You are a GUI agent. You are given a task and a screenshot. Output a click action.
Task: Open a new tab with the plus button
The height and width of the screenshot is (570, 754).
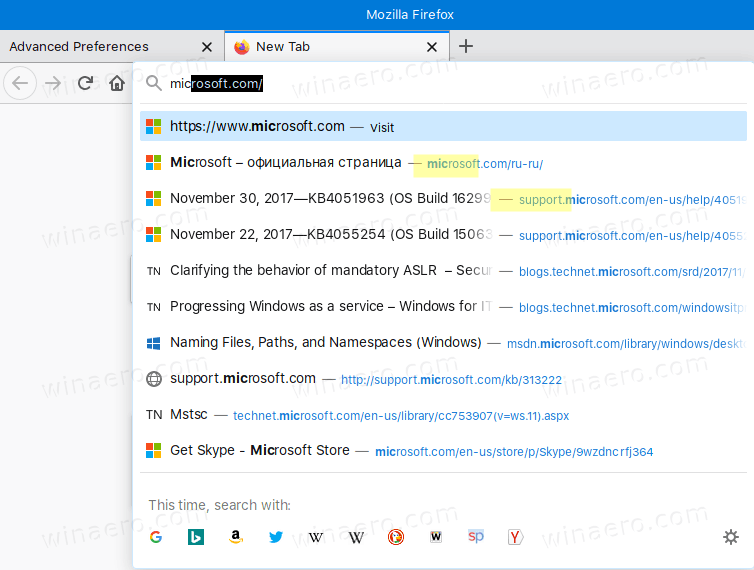[465, 46]
